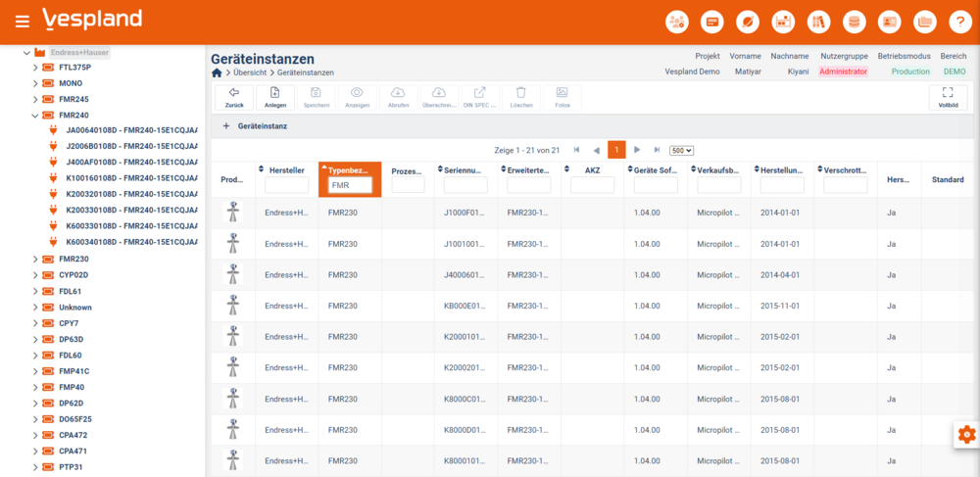Click the Abrufen cloud download button
This screenshot has height=477, width=980.
398,97
